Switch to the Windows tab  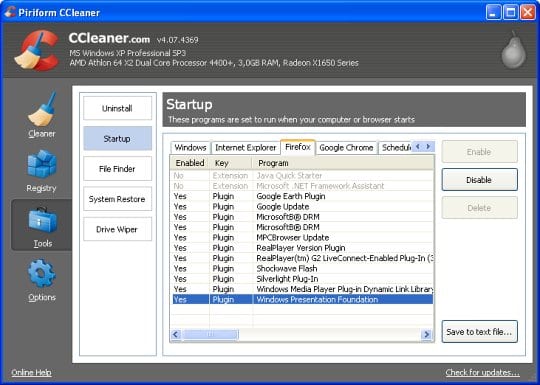(190, 148)
